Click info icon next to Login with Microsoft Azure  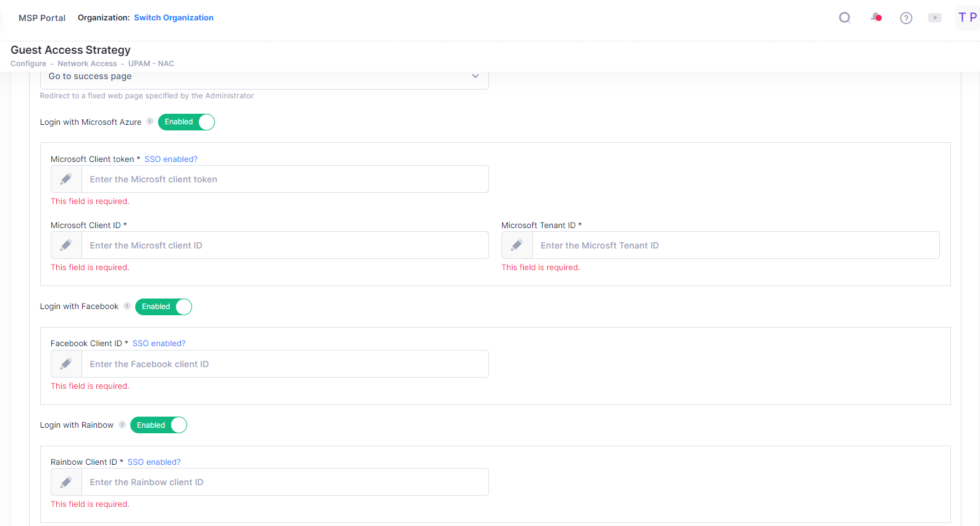(x=150, y=122)
